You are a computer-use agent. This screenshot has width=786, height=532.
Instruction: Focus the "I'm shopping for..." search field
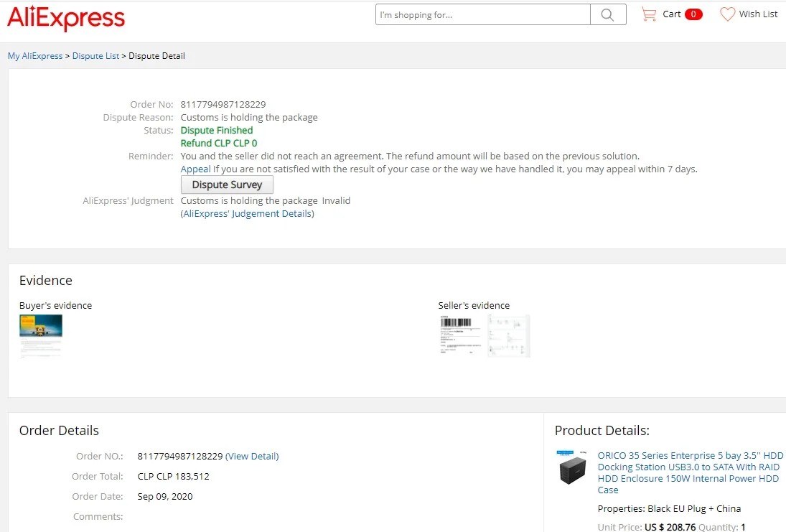(483, 15)
